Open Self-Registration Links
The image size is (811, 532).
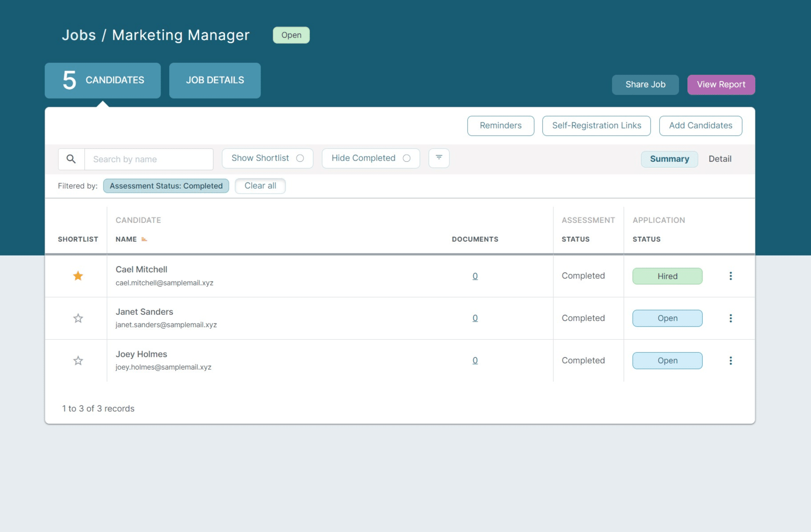[596, 126]
